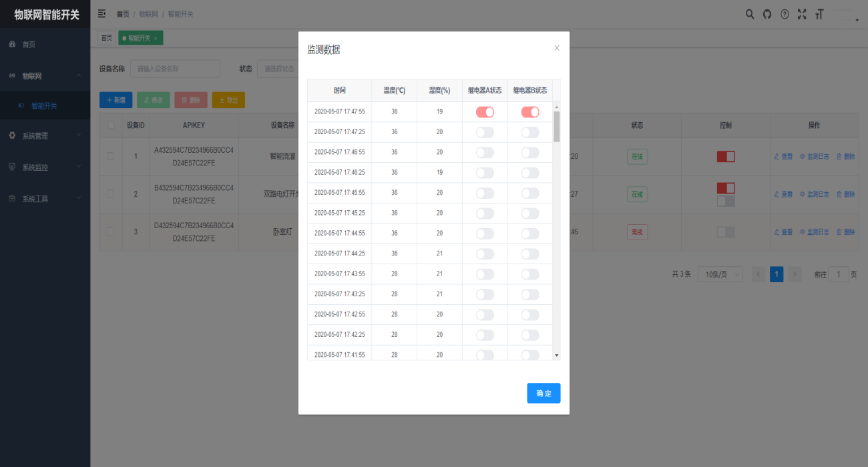Click the 设备名称 input field
Screen dimensions: 868x467
[x=175, y=69]
